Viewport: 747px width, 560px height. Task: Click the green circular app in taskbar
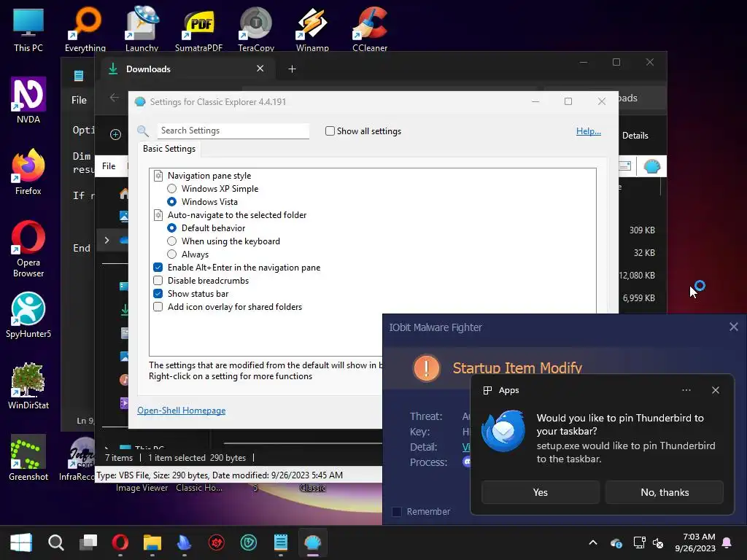tap(249, 542)
